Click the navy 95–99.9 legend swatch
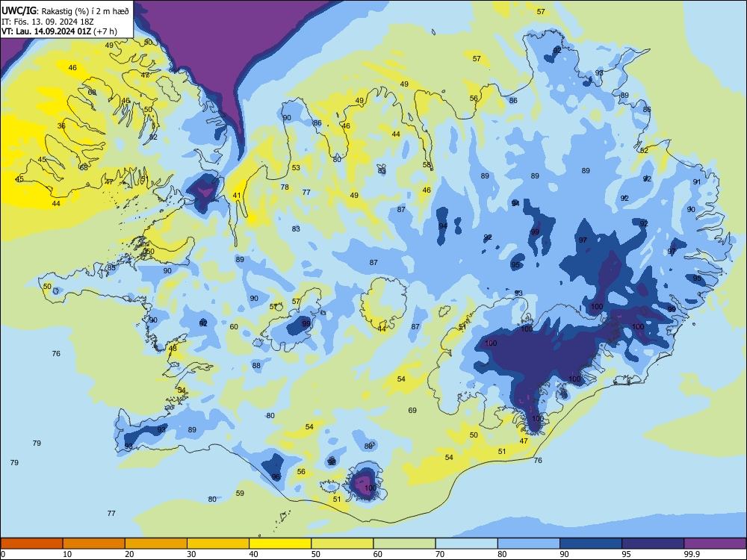Image resolution: width=747 pixels, height=560 pixels. click(653, 544)
